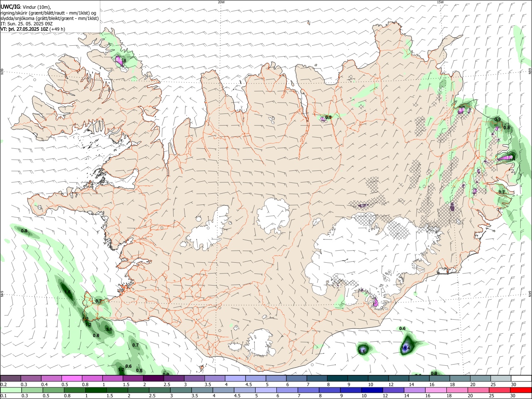Click the 'UWC/IG: Vindur (10m)' title text

point(26,7)
